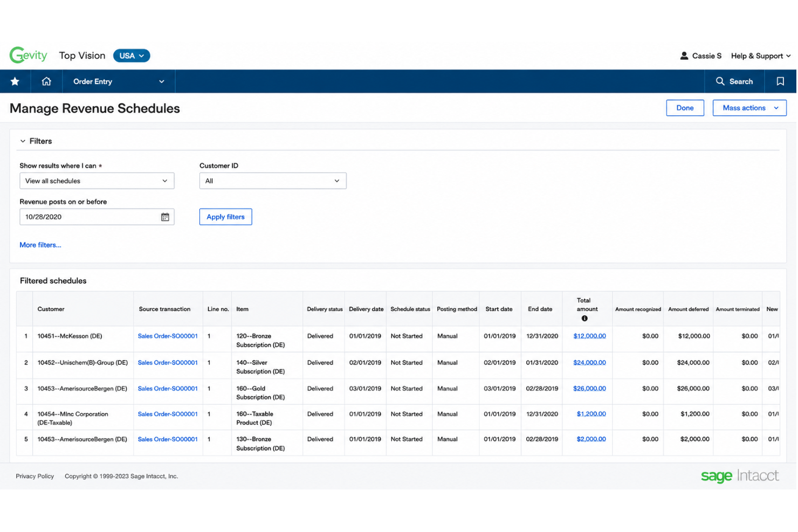798x532 pixels.
Task: Click Apply filters button
Action: pyautogui.click(x=226, y=217)
